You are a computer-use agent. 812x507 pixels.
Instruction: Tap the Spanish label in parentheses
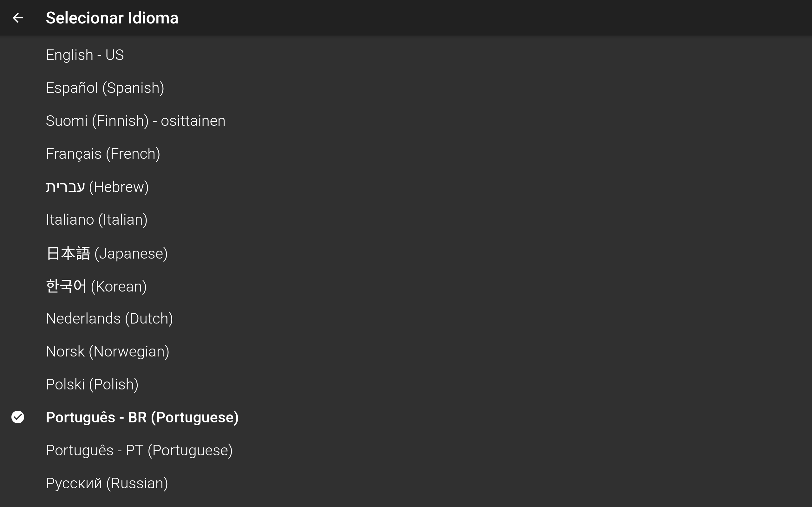133,88
